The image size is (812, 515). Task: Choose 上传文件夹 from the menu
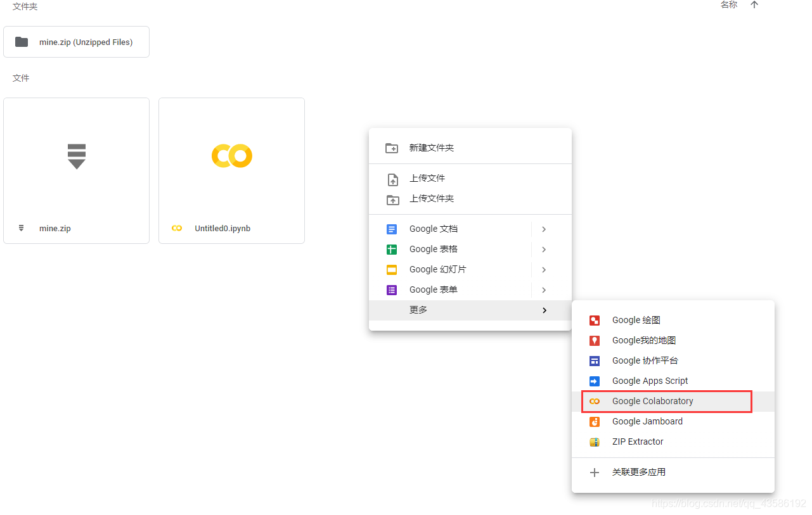[x=470, y=199]
